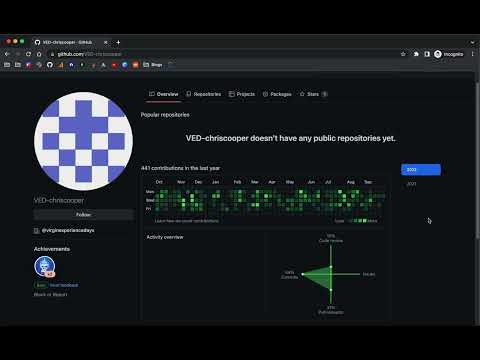Follow the user VED-chriscooper
The height and width of the screenshot is (360, 480).
83,215
